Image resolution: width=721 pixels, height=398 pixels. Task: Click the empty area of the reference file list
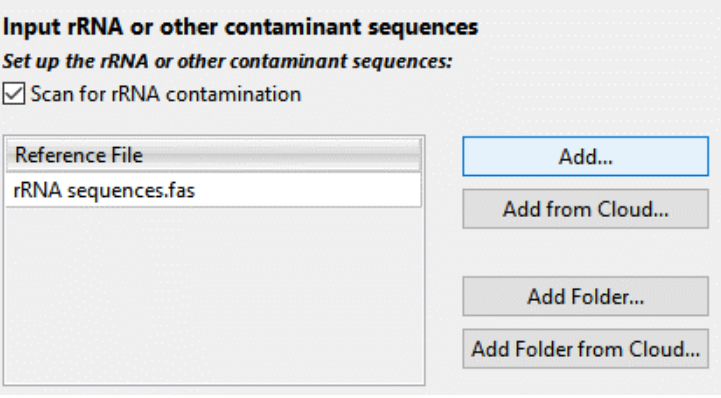tap(213, 294)
